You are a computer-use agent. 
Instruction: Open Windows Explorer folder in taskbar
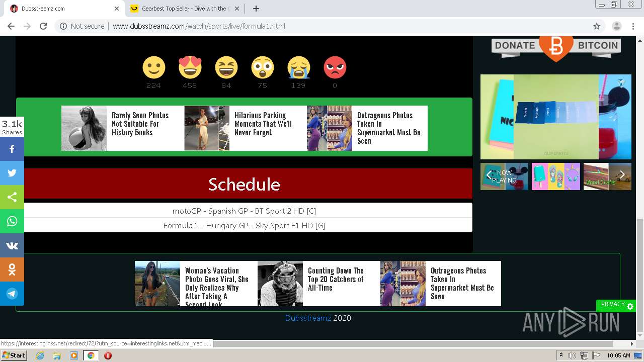click(x=57, y=355)
